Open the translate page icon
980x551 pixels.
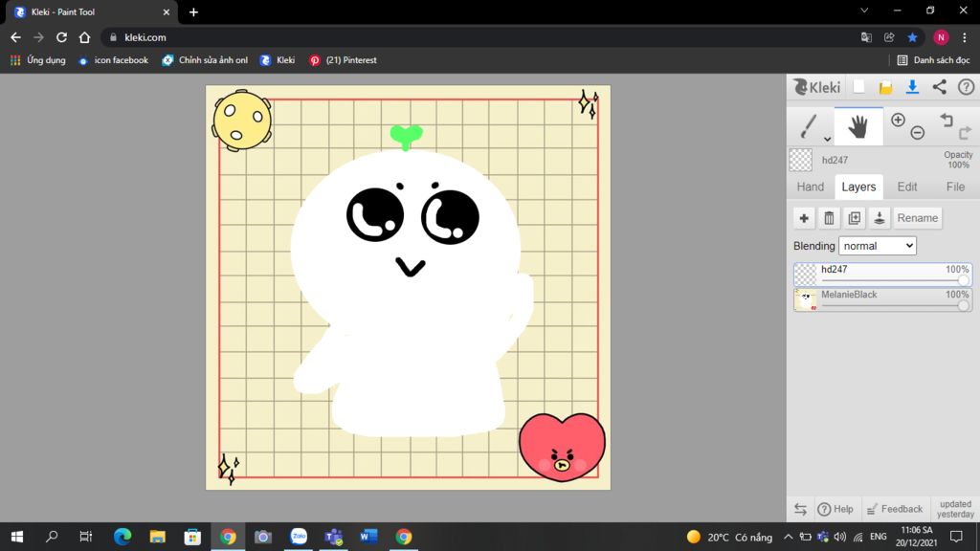point(866,37)
